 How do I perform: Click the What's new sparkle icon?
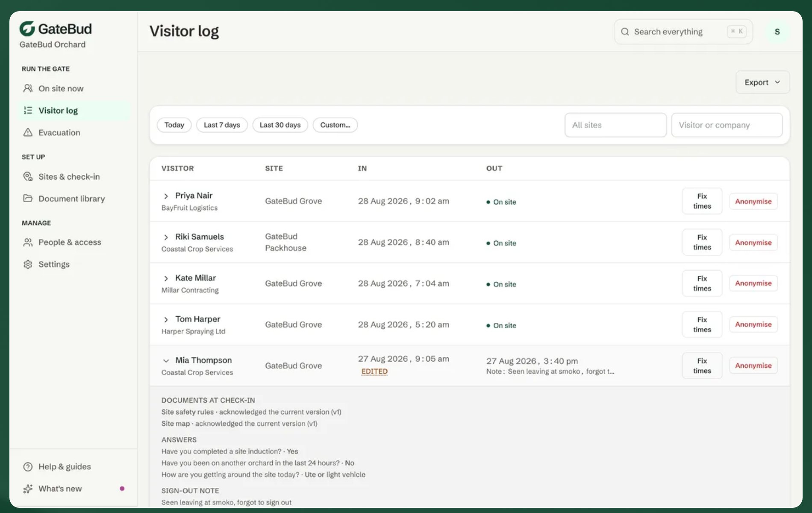click(x=28, y=489)
